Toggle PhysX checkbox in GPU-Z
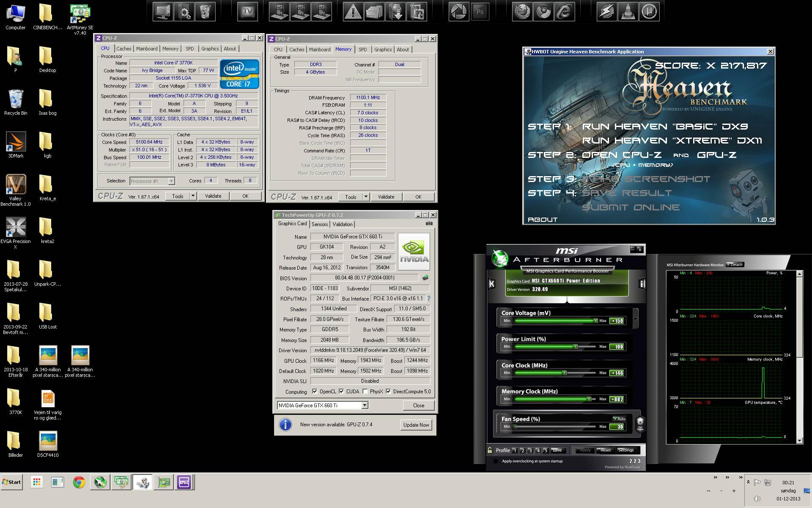Screen dimensions: 812x508 [x=365, y=391]
